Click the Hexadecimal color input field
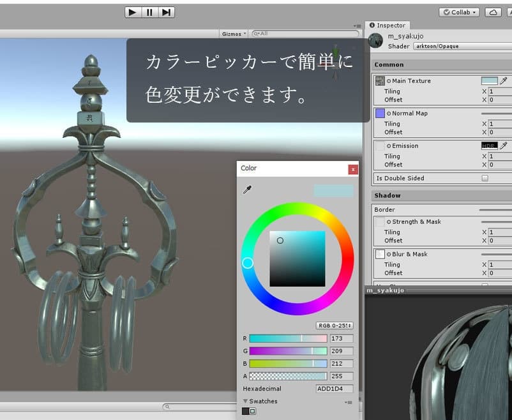Screen dimensions: 512x420 tap(335, 388)
